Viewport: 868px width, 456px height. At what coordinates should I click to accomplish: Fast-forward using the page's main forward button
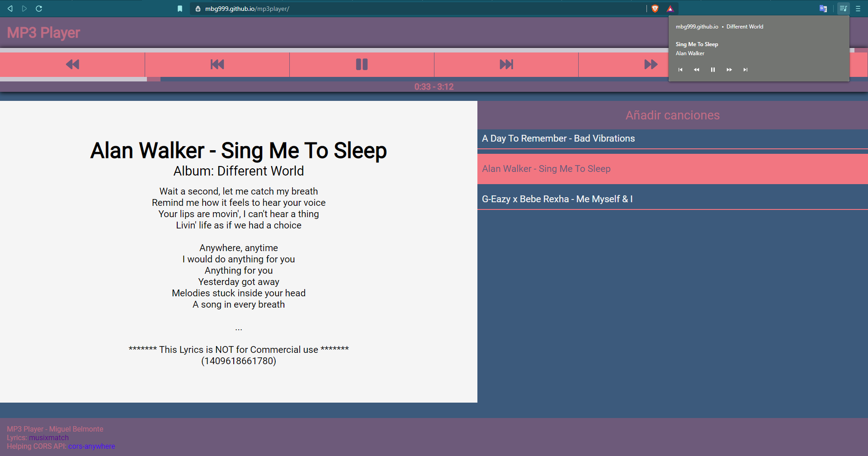(651, 64)
